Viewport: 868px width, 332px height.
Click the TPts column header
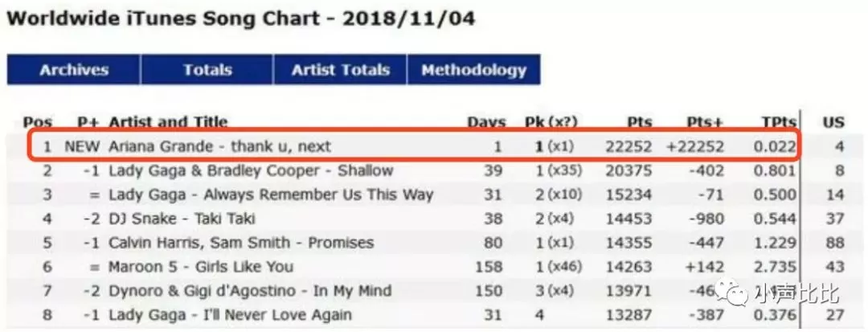778,122
